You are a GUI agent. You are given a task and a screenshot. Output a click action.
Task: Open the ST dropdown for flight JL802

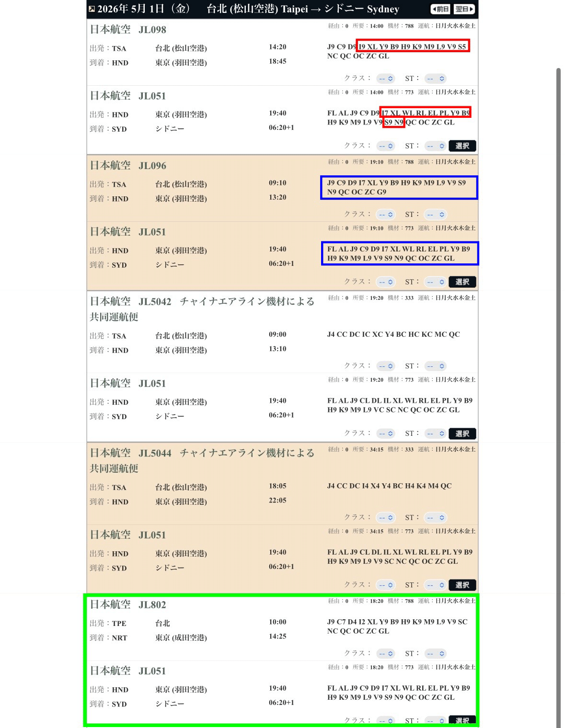click(x=436, y=654)
